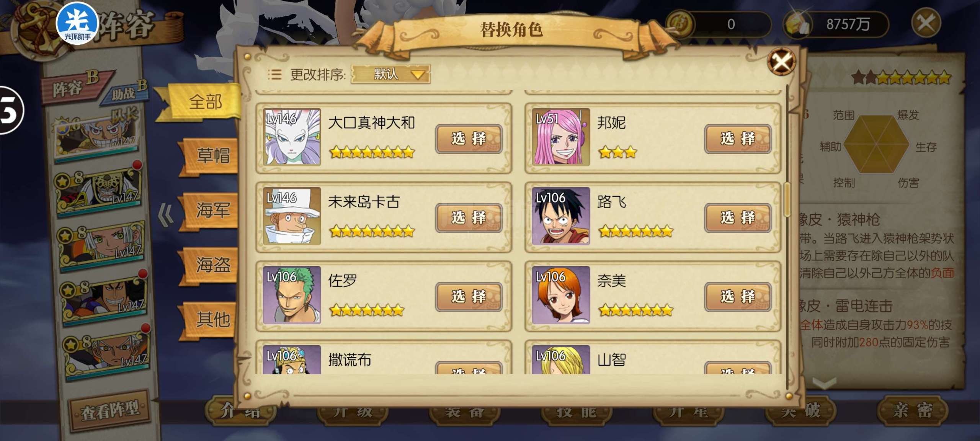Viewport: 980px width, 441px height.
Task: Open the 海盗 category tab
Action: pos(213,265)
